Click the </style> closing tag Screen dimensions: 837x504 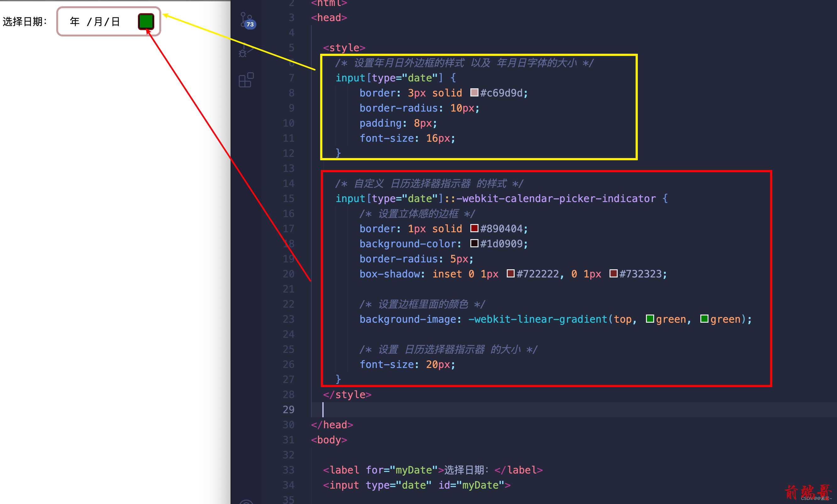point(347,395)
